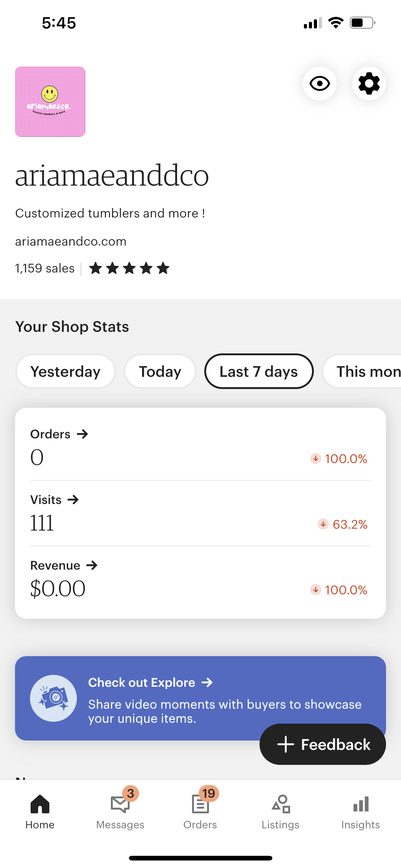Select the Today stats filter
The width and height of the screenshot is (401, 868).
coord(160,371)
